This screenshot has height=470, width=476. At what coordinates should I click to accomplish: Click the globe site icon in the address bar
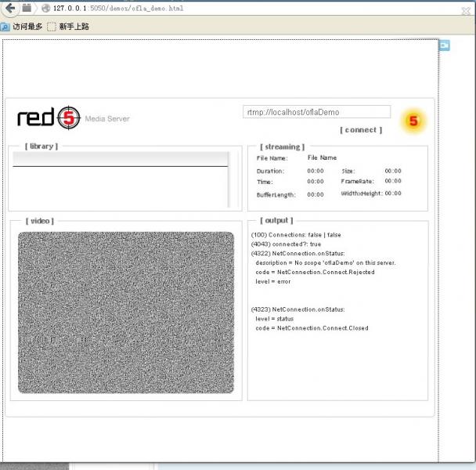click(x=46, y=8)
